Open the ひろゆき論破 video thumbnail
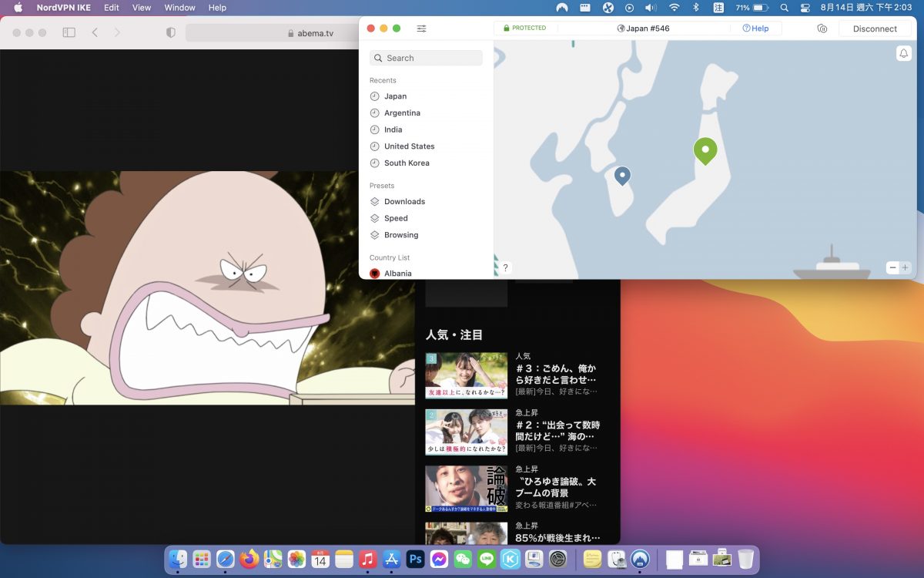The width and height of the screenshot is (924, 578). coord(467,489)
